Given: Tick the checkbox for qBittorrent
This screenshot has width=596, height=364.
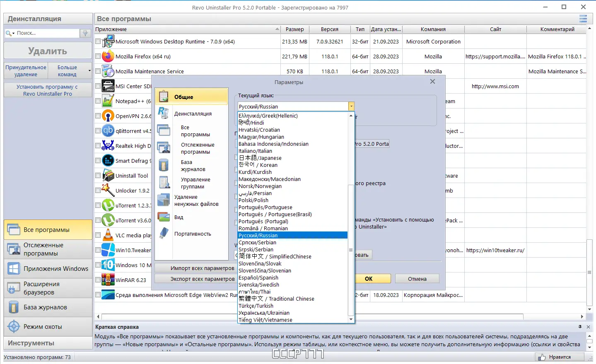Looking at the screenshot, I should (98, 131).
